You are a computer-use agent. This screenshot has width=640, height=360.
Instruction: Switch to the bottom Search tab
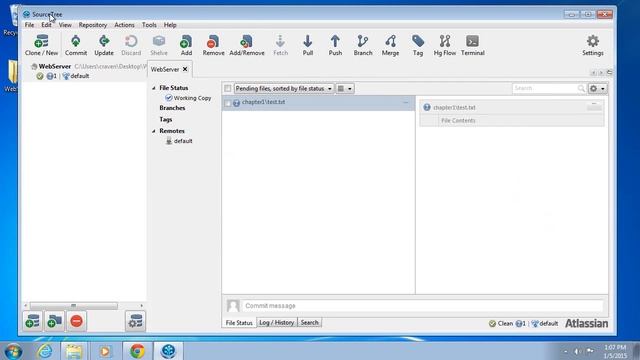tap(309, 322)
